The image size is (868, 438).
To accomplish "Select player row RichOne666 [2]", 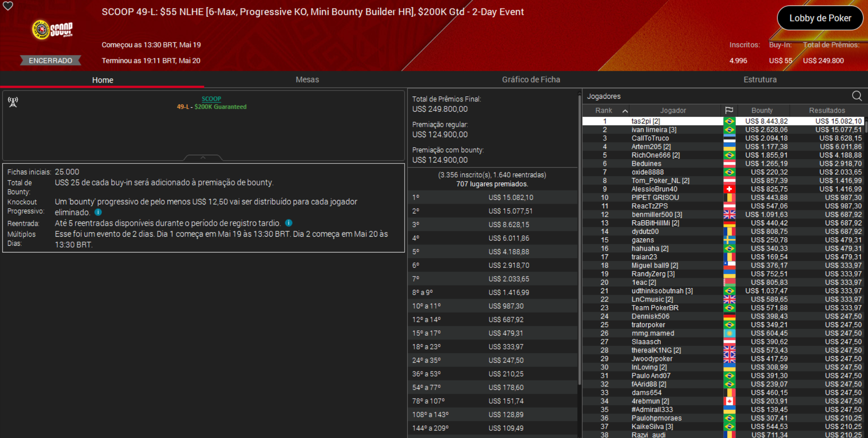I will (723, 155).
